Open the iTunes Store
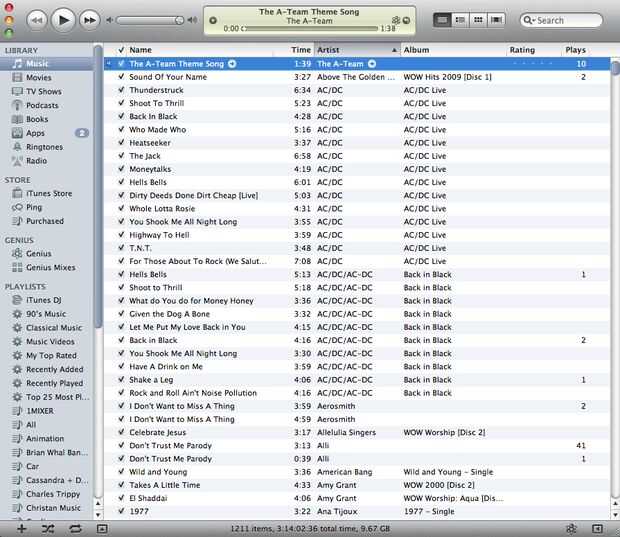This screenshot has height=537, width=620. (47, 193)
